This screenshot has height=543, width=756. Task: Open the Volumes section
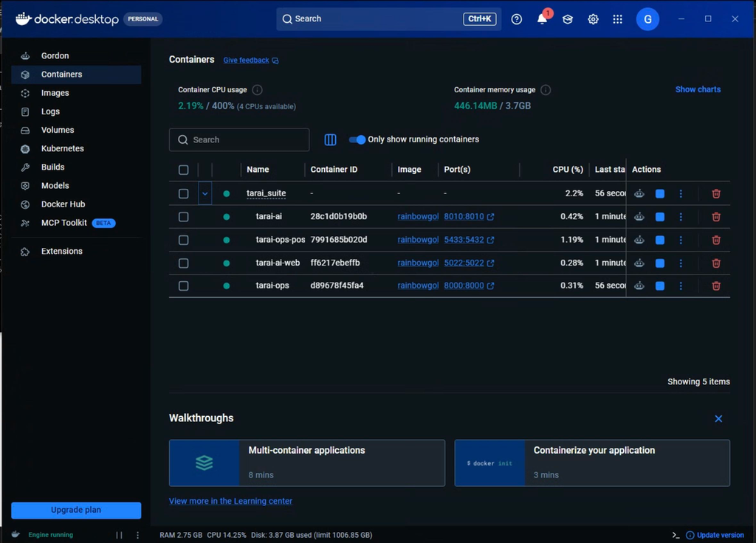pos(76,130)
